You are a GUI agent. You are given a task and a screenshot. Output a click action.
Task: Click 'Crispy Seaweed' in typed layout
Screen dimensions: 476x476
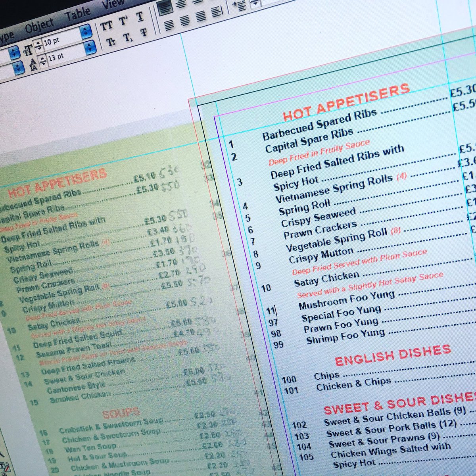(319, 217)
